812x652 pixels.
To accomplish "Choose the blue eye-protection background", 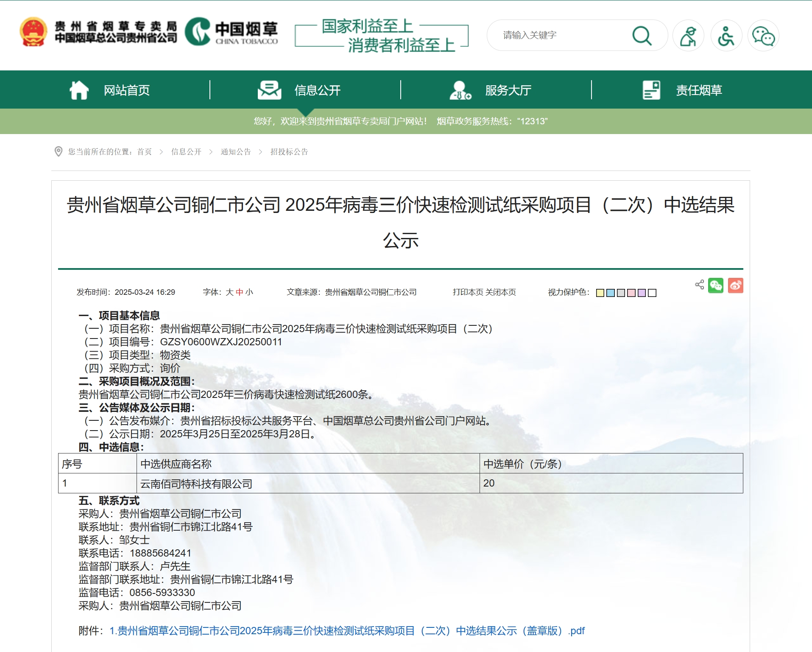I will pos(610,293).
